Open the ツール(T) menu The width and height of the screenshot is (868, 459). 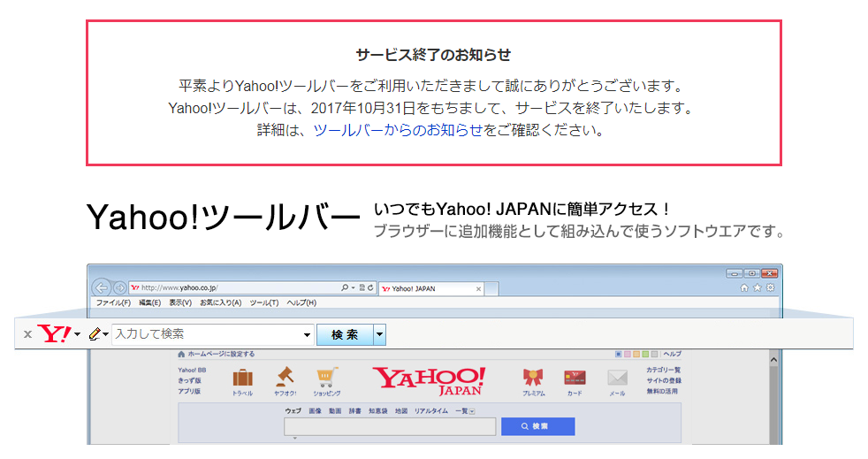264,302
